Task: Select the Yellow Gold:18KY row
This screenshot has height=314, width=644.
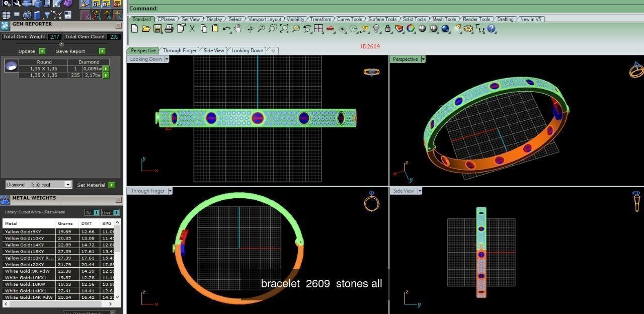Action: 58,251
